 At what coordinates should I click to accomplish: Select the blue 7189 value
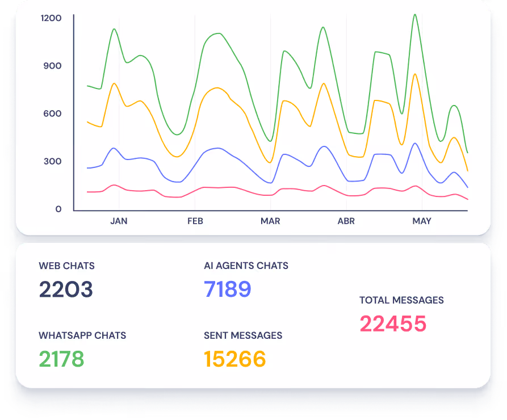point(227,289)
